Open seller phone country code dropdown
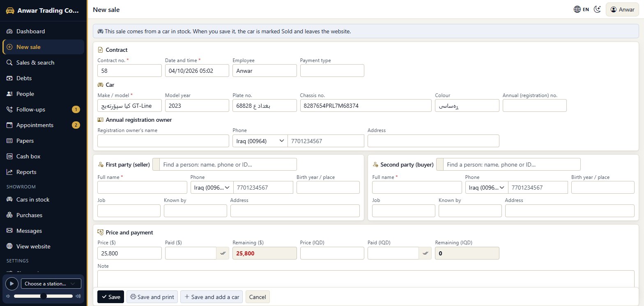 point(212,188)
